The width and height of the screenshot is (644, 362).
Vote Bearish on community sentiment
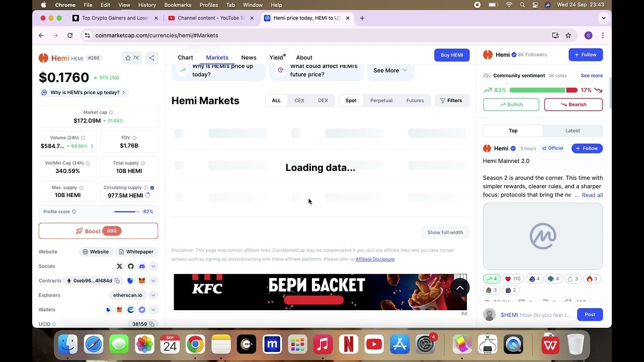[574, 105]
